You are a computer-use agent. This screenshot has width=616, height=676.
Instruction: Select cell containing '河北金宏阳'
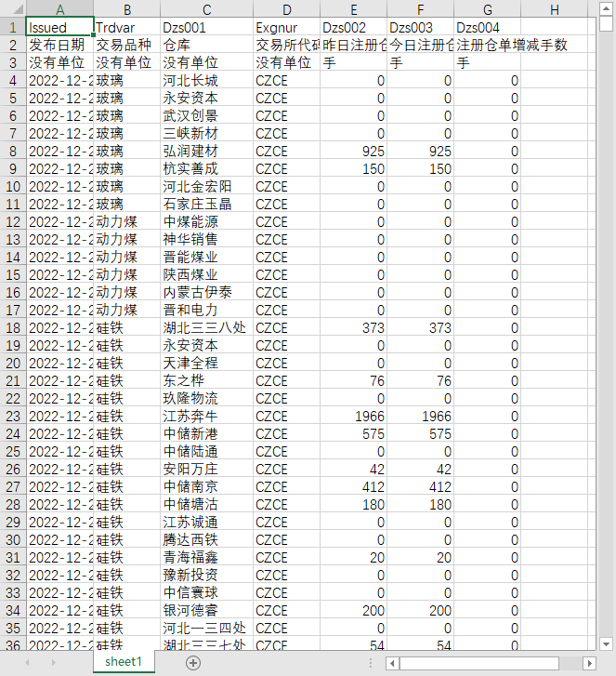coord(207,186)
